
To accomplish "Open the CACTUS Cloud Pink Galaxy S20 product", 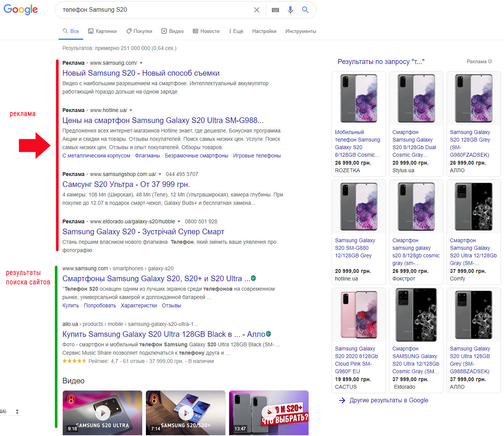I will point(359,340).
